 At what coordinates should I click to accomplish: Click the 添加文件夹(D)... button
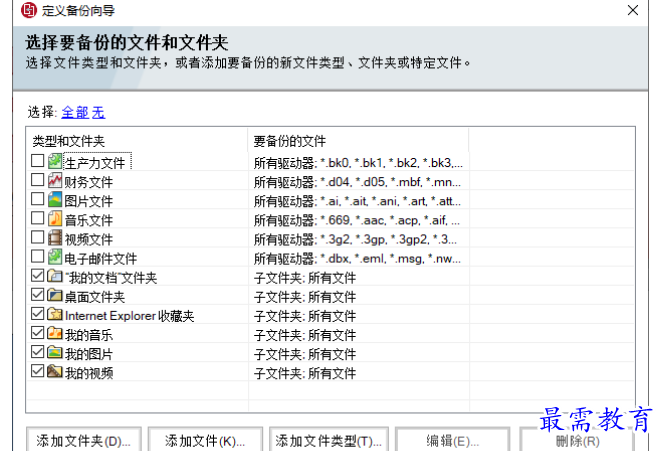tap(83, 441)
